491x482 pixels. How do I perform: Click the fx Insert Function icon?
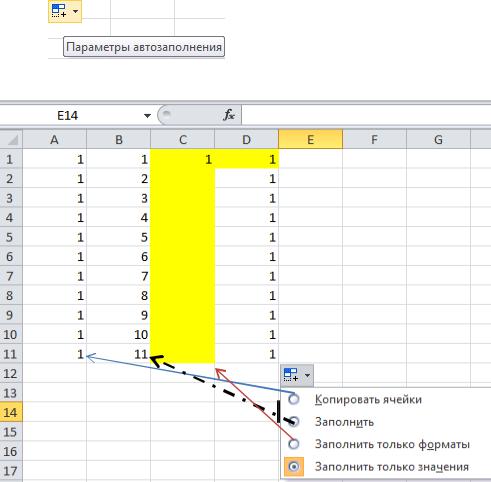tap(229, 115)
